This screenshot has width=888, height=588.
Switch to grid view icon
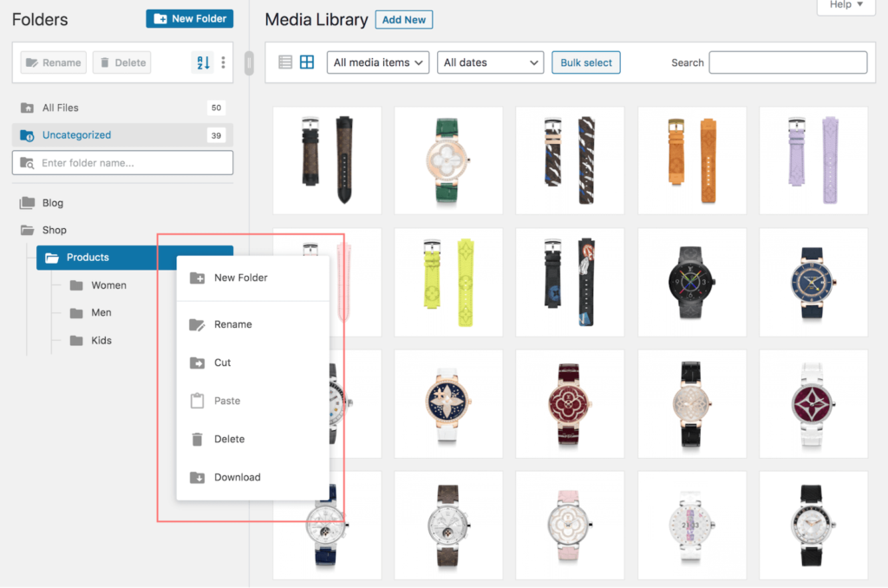coord(307,62)
